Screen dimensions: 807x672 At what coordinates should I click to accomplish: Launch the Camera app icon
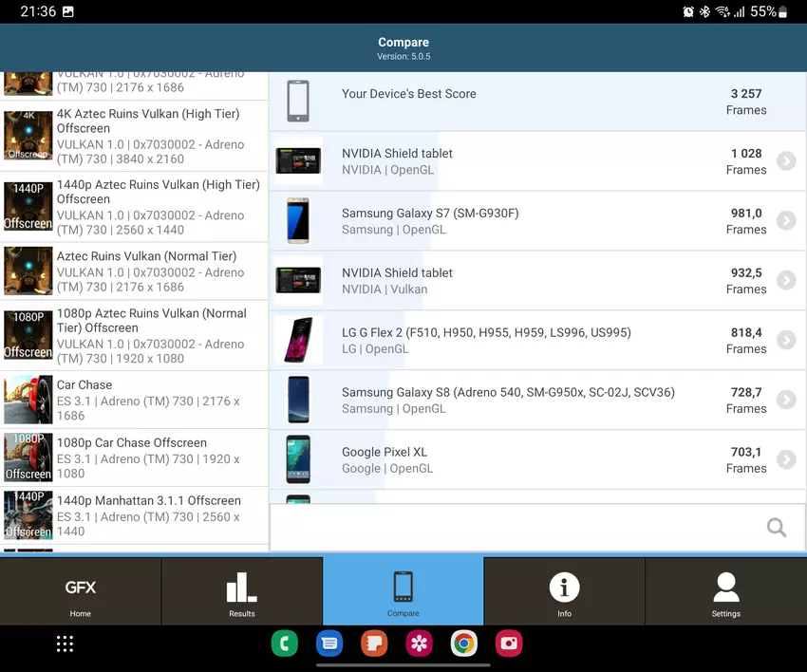tap(509, 644)
